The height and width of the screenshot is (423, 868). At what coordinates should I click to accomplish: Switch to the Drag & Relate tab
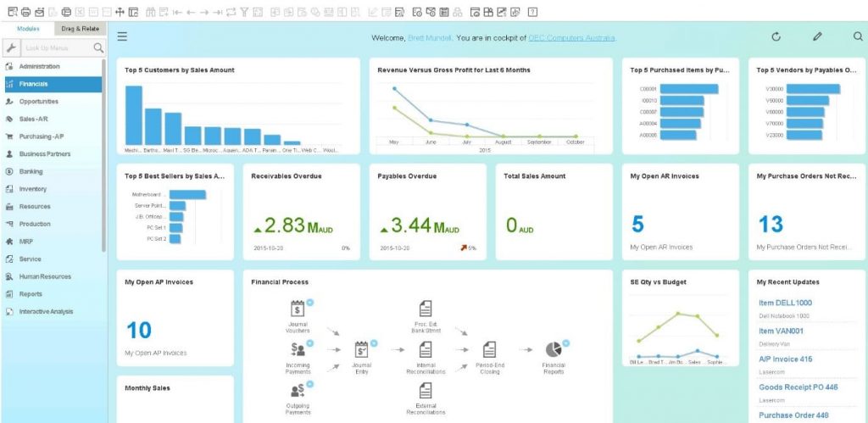(x=81, y=29)
